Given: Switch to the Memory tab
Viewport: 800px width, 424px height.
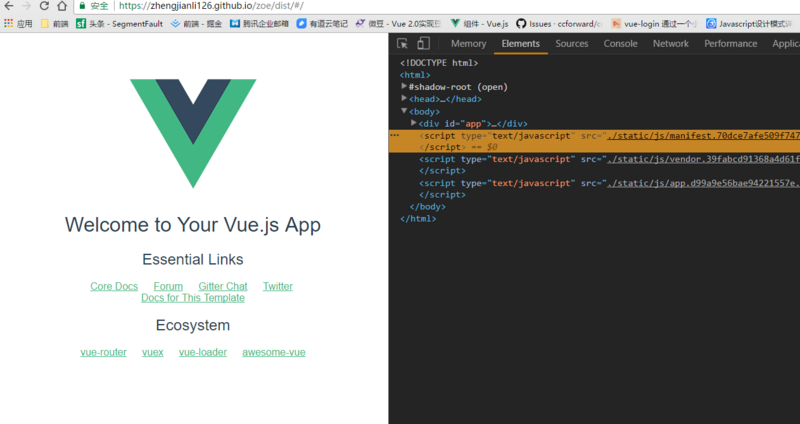Looking at the screenshot, I should tap(468, 43).
